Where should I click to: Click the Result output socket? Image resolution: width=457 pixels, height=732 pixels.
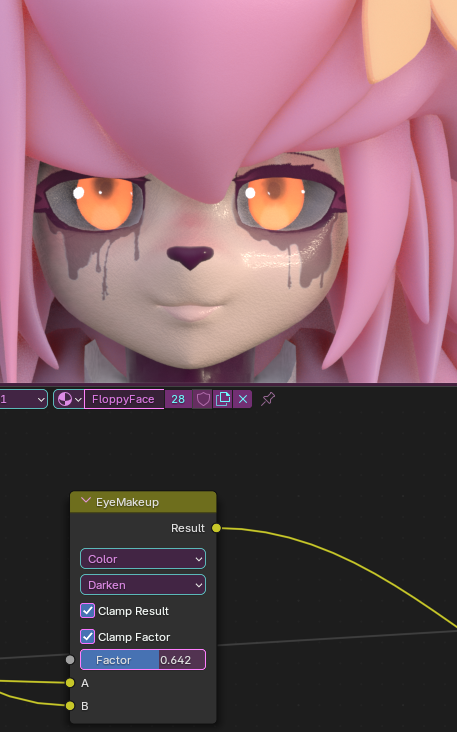(216, 528)
